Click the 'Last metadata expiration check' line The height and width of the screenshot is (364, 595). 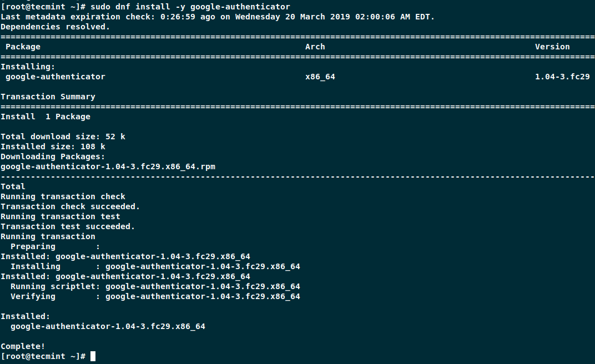(218, 17)
